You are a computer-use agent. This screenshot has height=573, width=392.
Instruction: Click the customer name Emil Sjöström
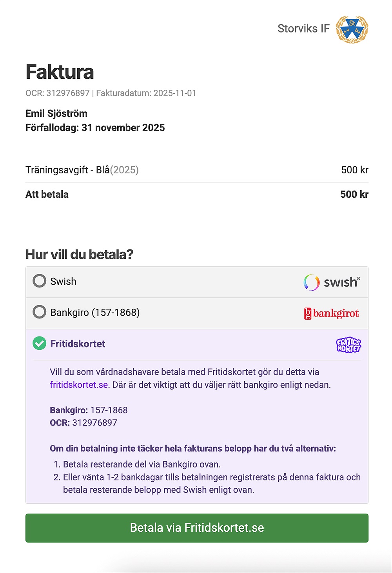(x=56, y=113)
